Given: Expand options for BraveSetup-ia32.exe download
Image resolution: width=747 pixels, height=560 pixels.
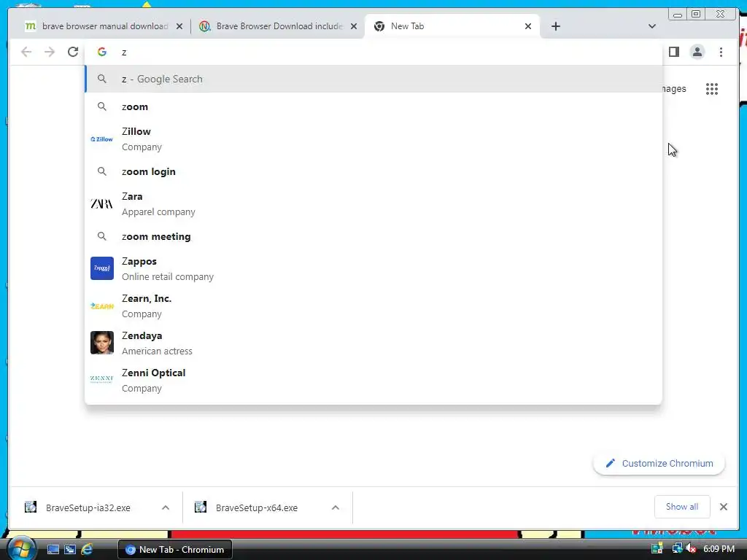Looking at the screenshot, I should pos(166,507).
